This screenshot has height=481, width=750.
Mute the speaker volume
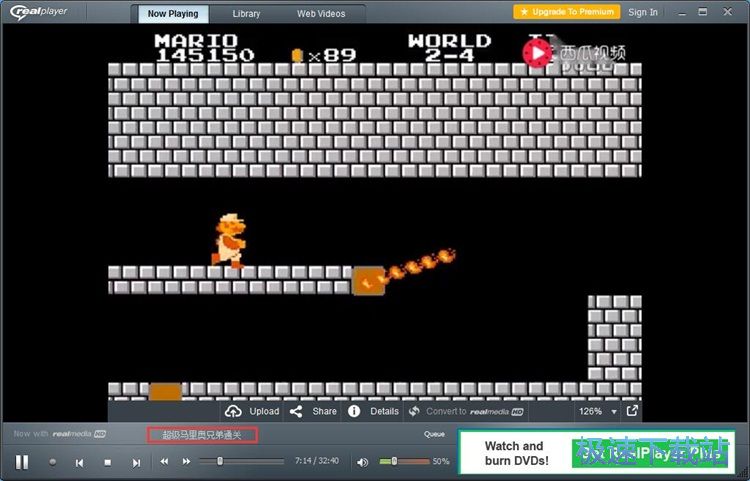tap(363, 462)
